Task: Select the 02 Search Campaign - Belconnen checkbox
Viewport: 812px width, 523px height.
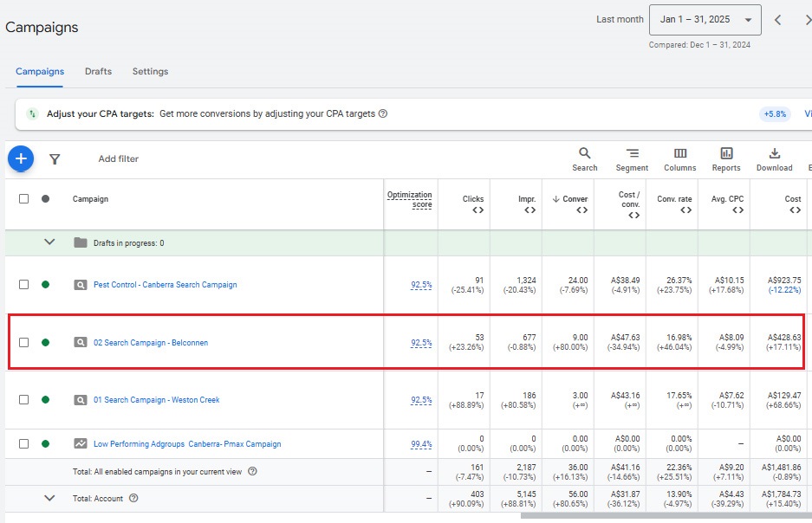Action: tap(24, 342)
